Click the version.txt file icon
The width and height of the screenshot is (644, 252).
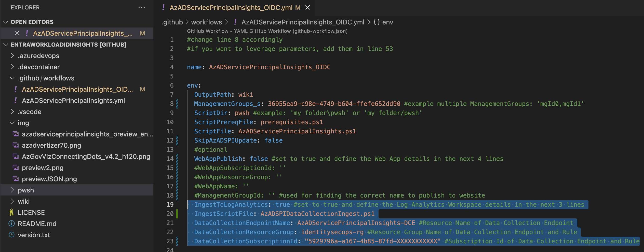[11, 235]
